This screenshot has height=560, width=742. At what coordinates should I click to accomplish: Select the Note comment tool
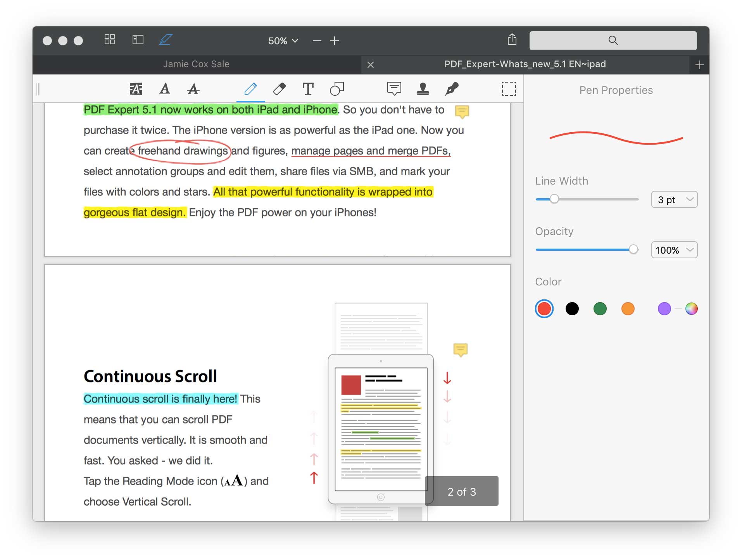[394, 89]
